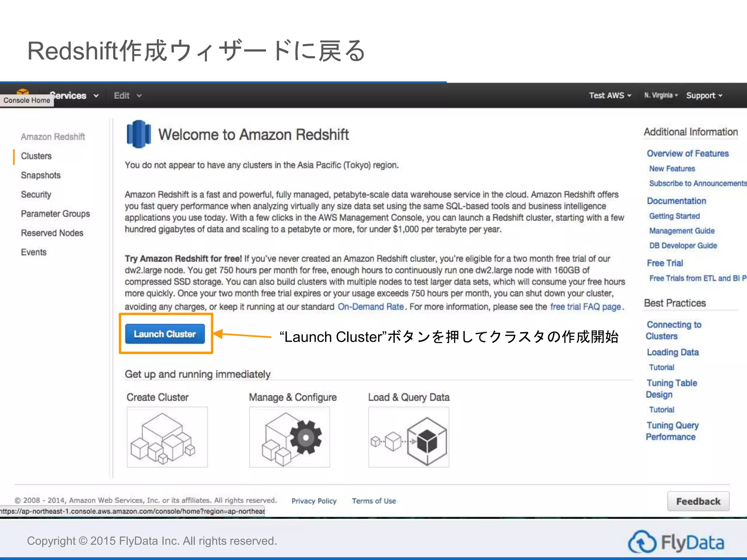Select Clusters in the sidebar
Screen dimensions: 747x560
tap(36, 156)
